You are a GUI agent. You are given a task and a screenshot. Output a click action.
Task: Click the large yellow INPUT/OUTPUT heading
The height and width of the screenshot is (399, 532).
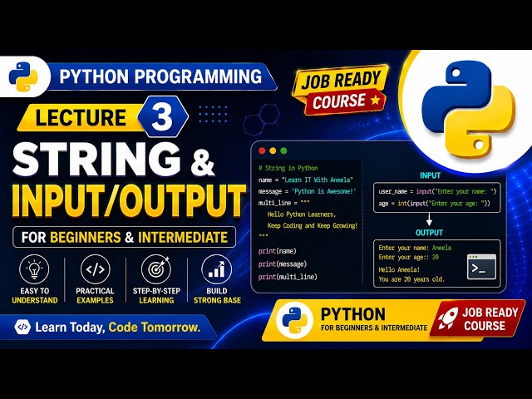(129, 201)
